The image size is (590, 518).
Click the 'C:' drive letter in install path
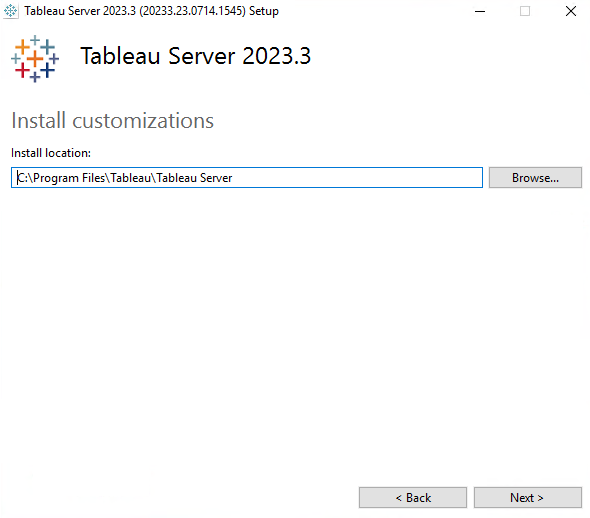[22, 178]
